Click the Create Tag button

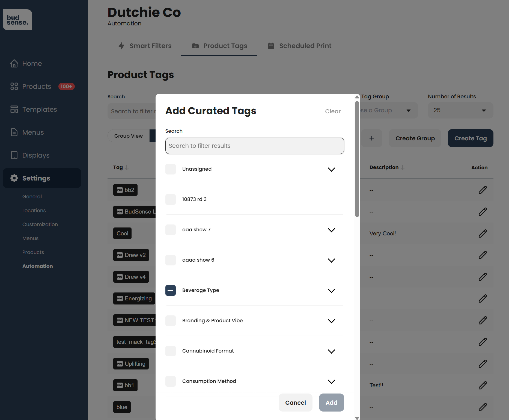[471, 138]
